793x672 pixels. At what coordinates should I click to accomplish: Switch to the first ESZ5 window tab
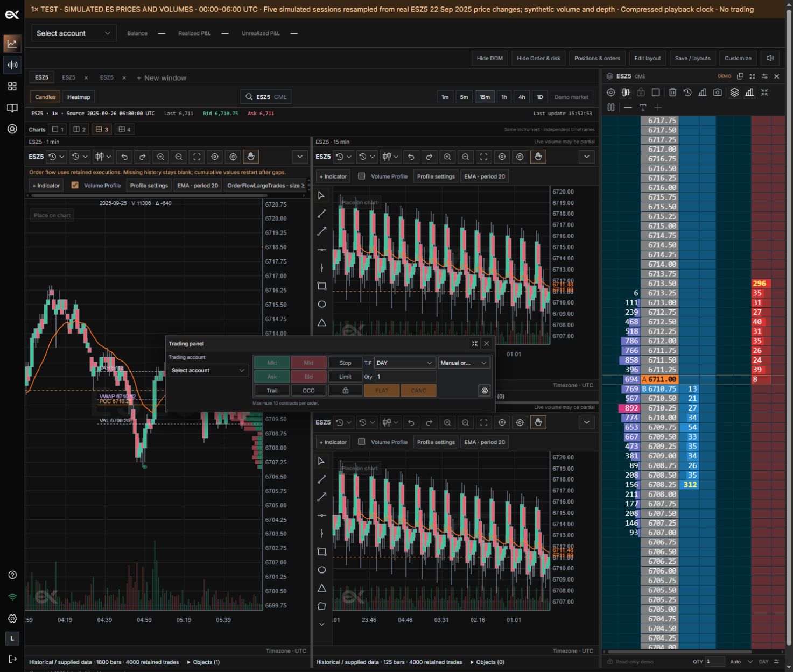[x=41, y=77]
